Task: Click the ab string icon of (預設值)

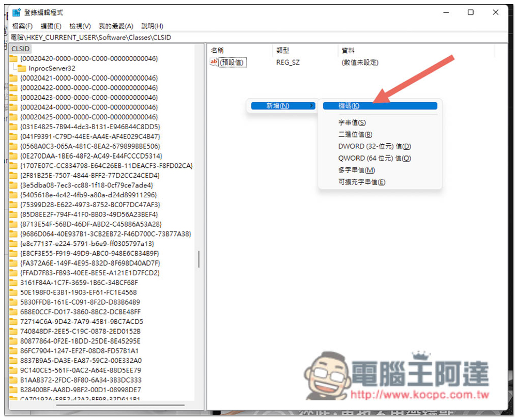Action: [214, 62]
